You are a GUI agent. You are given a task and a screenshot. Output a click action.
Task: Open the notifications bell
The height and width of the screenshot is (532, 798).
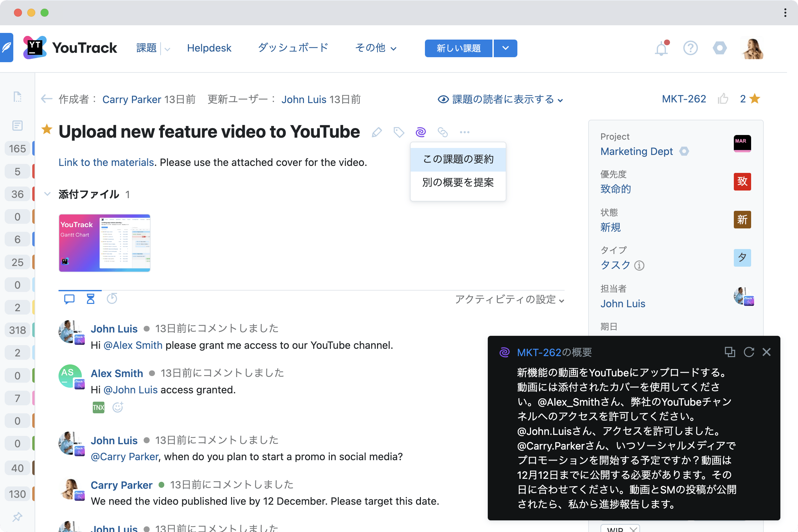(x=661, y=49)
